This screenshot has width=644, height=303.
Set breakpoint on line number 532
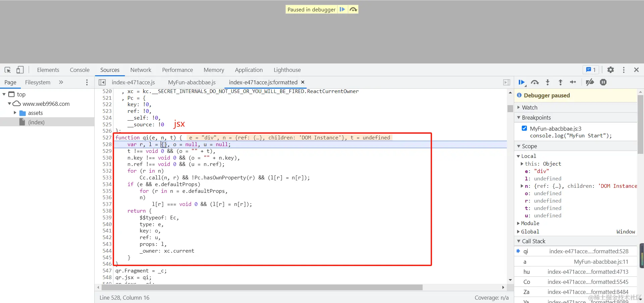[x=107, y=171]
